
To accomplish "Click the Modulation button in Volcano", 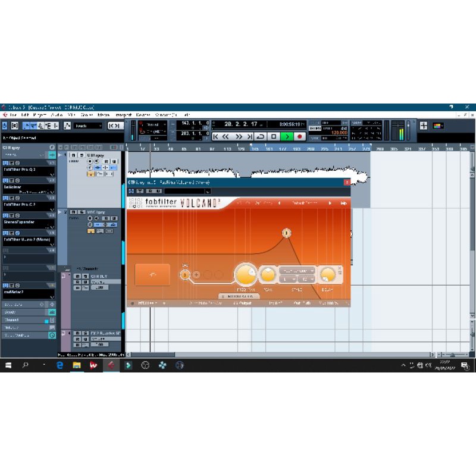I will coord(239,296).
